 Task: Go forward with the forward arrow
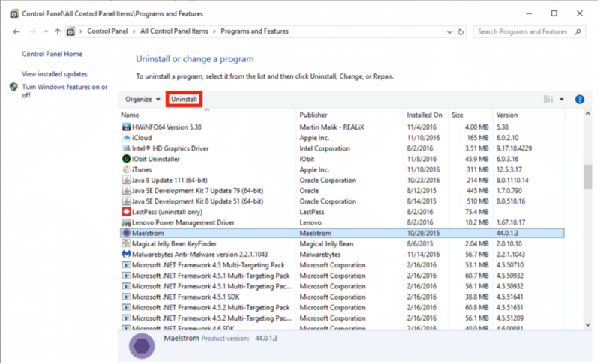[33, 31]
